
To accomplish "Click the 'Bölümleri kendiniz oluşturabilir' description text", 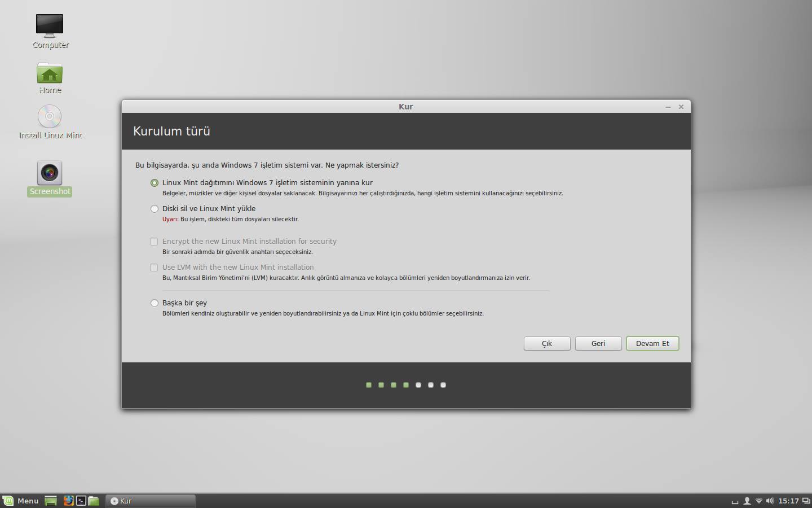I will coord(323,313).
